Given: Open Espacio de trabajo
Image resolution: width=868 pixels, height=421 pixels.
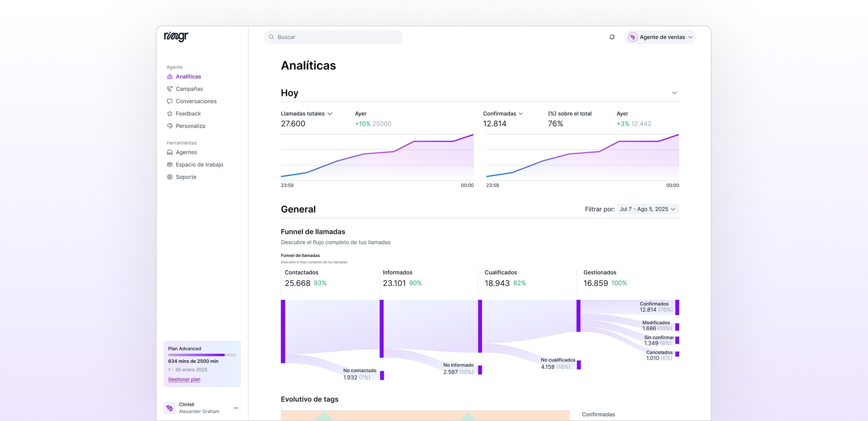Looking at the screenshot, I should 200,164.
